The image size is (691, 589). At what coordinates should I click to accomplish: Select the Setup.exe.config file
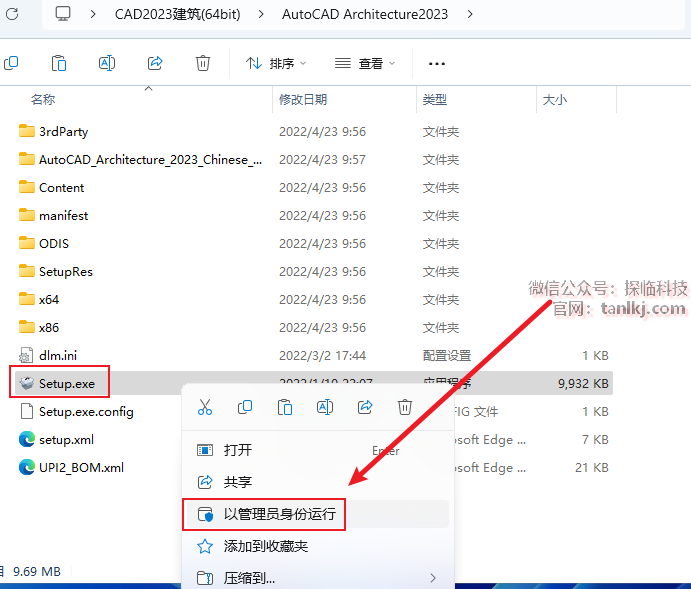pyautogui.click(x=76, y=411)
